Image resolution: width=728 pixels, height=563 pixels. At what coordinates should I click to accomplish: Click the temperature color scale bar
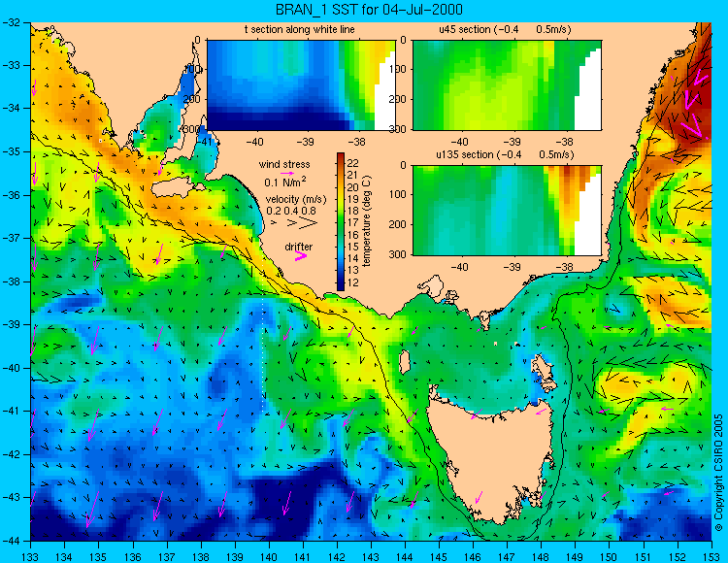click(x=341, y=222)
